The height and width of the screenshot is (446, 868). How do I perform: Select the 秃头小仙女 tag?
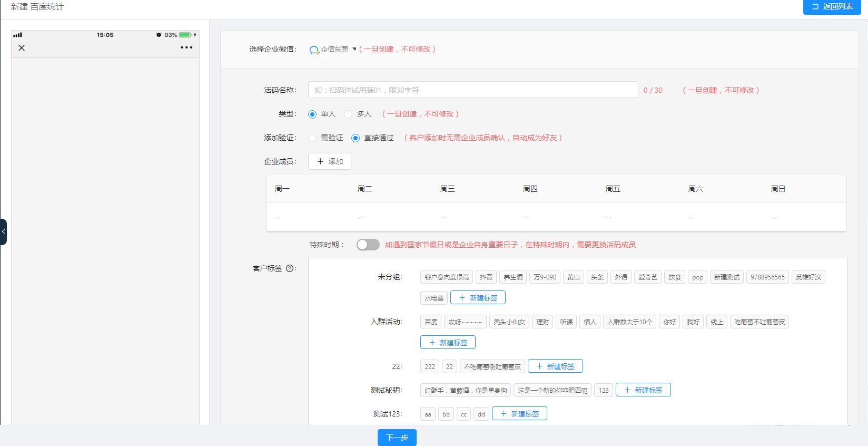pyautogui.click(x=509, y=322)
